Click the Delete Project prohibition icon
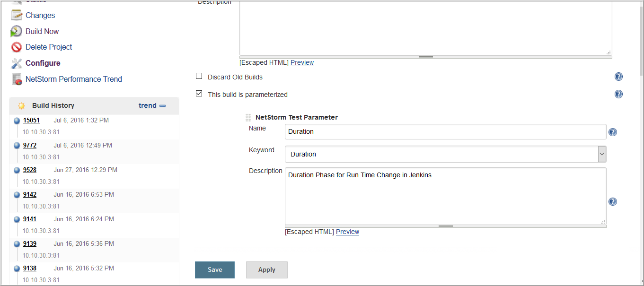Screen dimensions: 644x286 pyautogui.click(x=17, y=47)
